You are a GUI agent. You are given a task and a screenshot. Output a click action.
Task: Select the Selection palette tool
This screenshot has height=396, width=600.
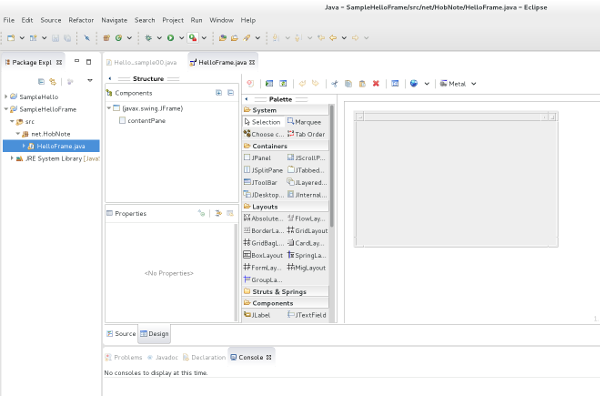pos(262,122)
